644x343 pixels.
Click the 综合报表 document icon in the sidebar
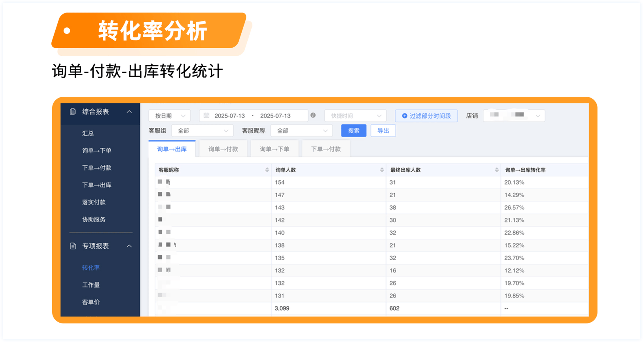tap(73, 111)
